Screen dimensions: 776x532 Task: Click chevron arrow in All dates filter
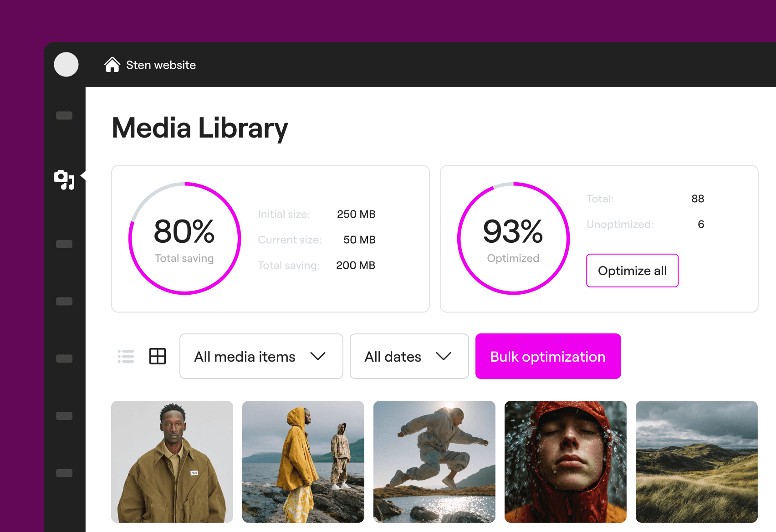click(x=443, y=356)
